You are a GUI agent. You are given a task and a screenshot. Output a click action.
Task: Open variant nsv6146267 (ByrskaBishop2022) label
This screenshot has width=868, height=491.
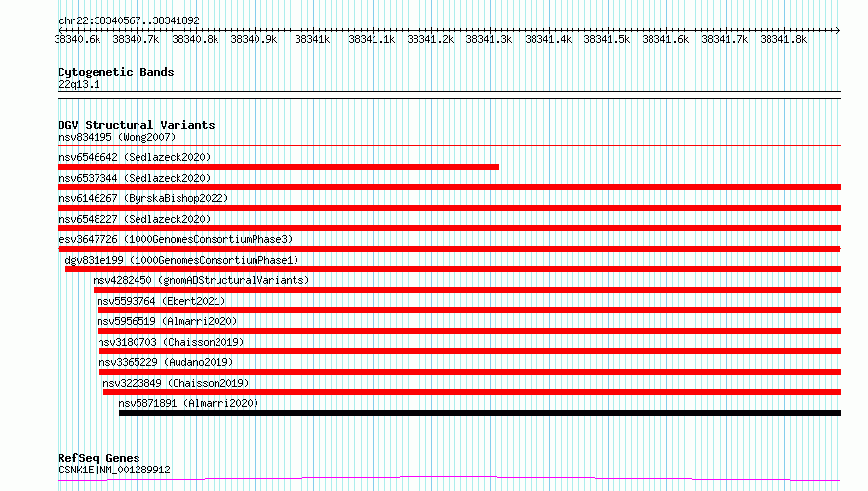pos(143,198)
